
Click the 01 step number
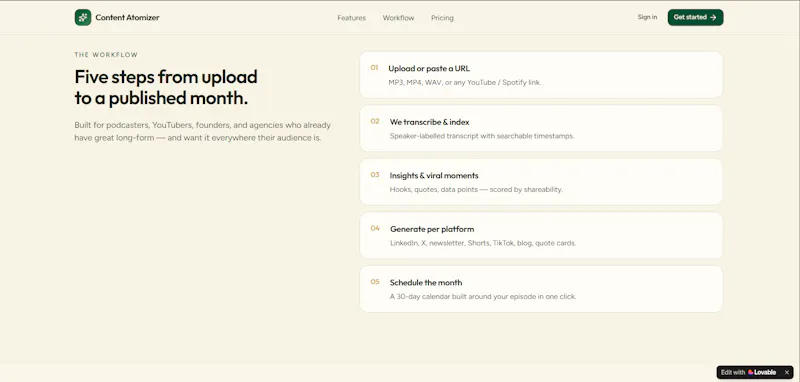tap(374, 68)
